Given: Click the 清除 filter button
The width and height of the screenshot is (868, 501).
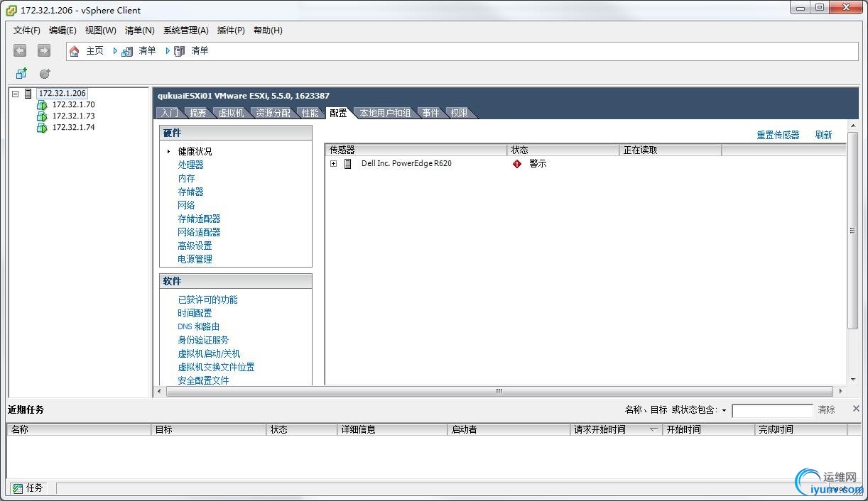Looking at the screenshot, I should [x=826, y=410].
